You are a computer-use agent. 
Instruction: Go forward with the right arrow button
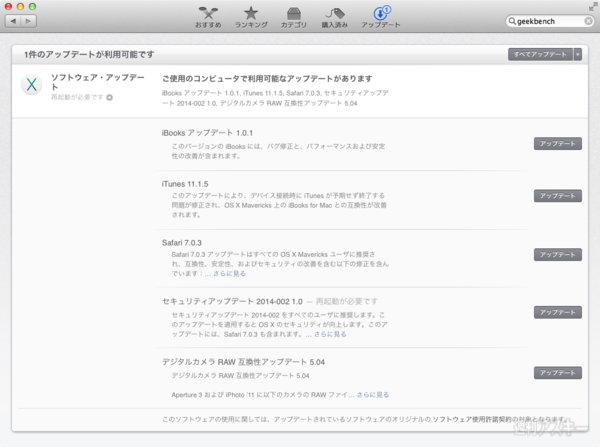tap(29, 21)
